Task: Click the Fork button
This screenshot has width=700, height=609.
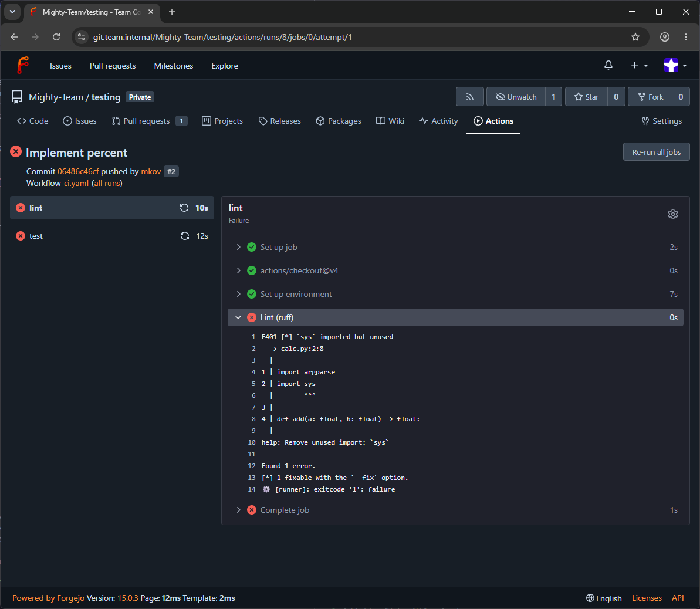Action: tap(650, 97)
